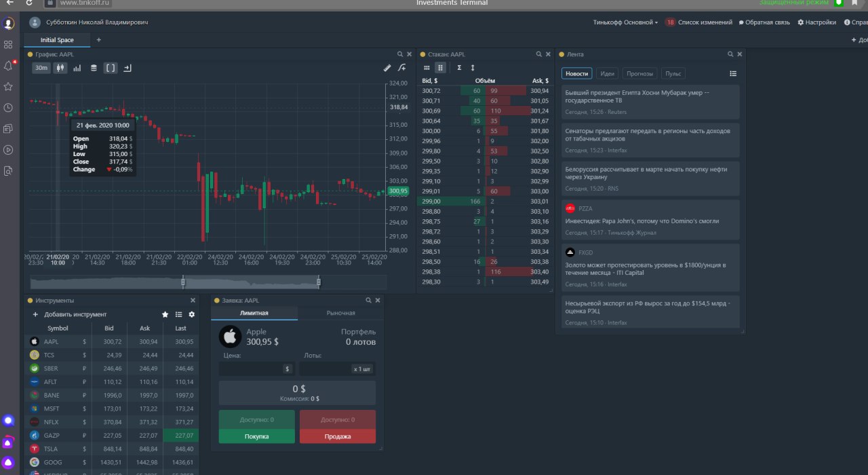Select the Новости tab in Лента
868x475 pixels.
point(577,73)
